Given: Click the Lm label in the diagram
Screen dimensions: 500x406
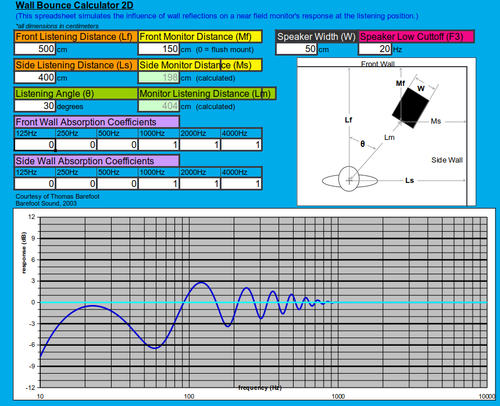Looking at the screenshot, I should pyautogui.click(x=389, y=137).
